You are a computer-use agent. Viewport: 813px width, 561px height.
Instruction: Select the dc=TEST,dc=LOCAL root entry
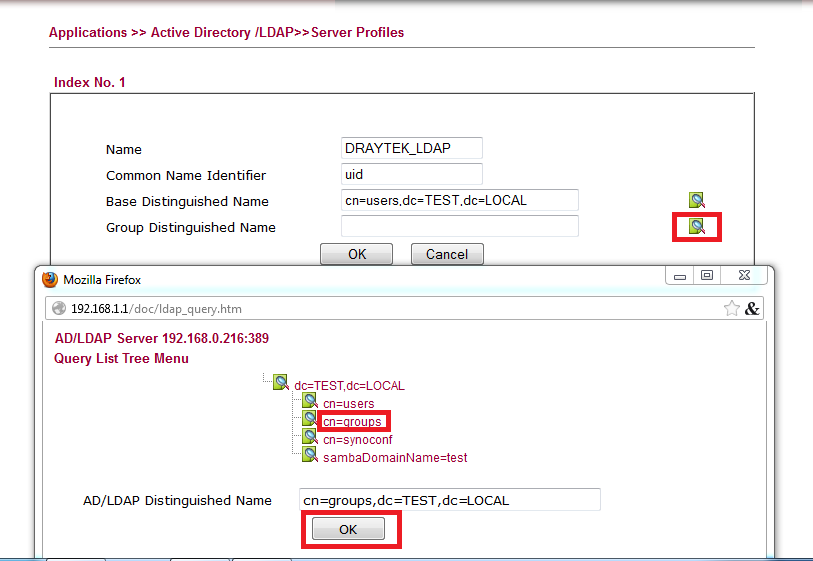pos(349,385)
